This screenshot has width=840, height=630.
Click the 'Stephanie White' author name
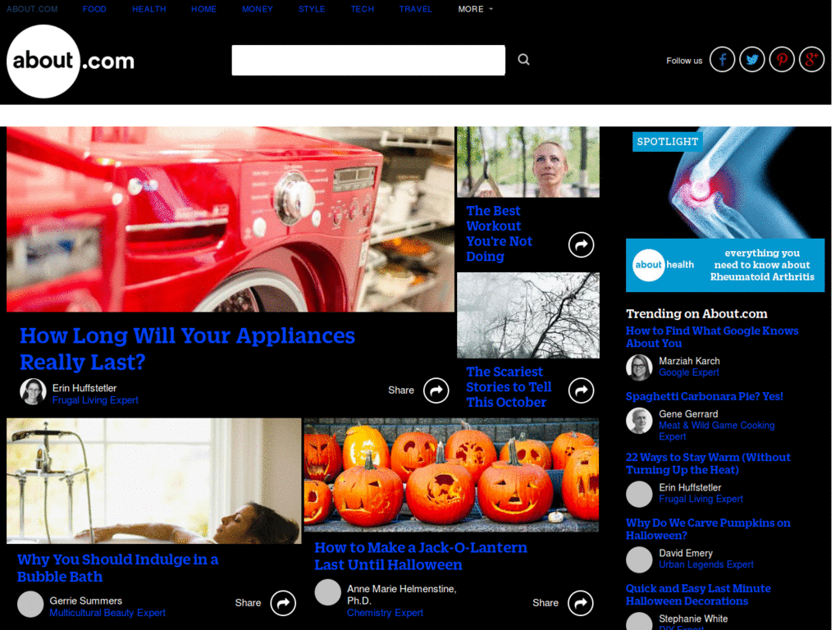click(x=693, y=619)
